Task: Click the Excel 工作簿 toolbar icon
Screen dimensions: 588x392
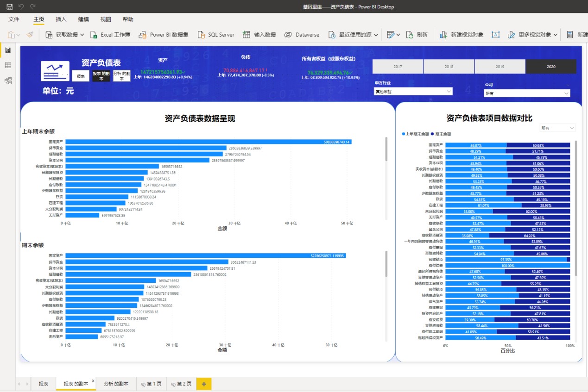Action: coord(94,35)
